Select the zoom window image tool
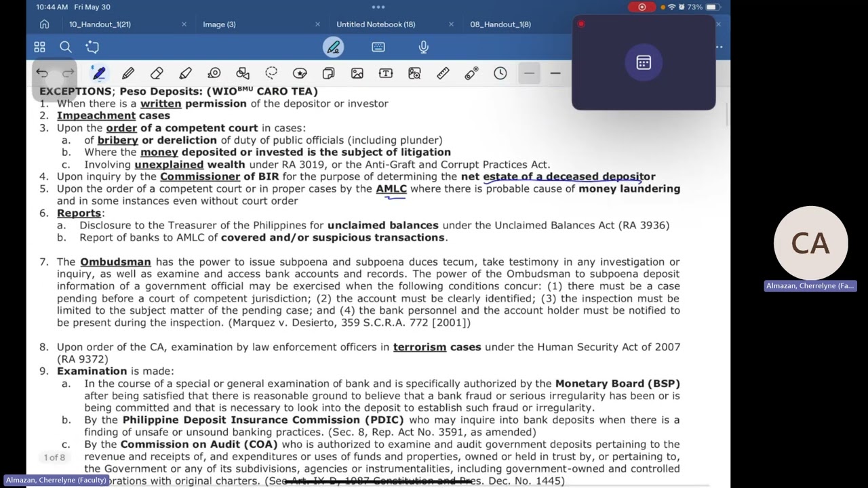This screenshot has width=868, height=488. coord(414,73)
